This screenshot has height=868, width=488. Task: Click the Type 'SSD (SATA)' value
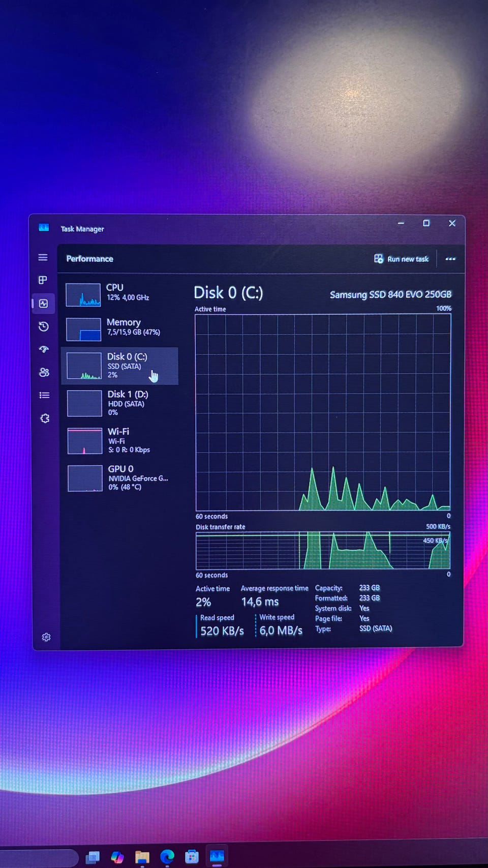[x=376, y=628]
